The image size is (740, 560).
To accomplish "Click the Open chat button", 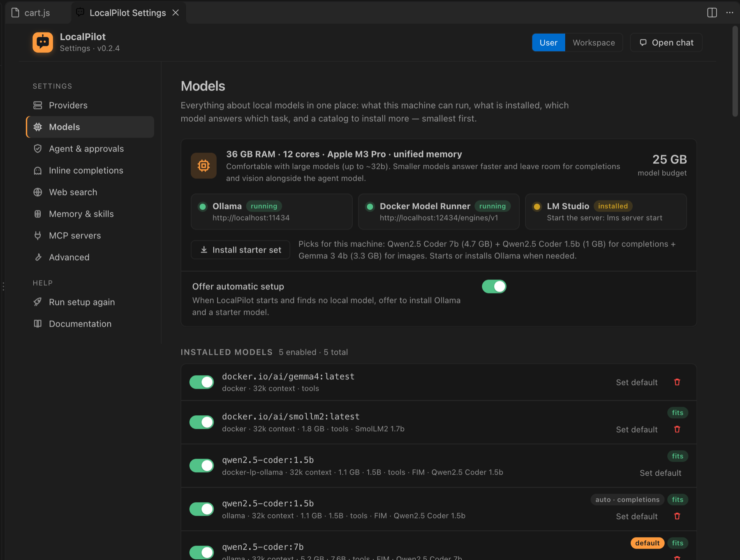I will 666,43.
